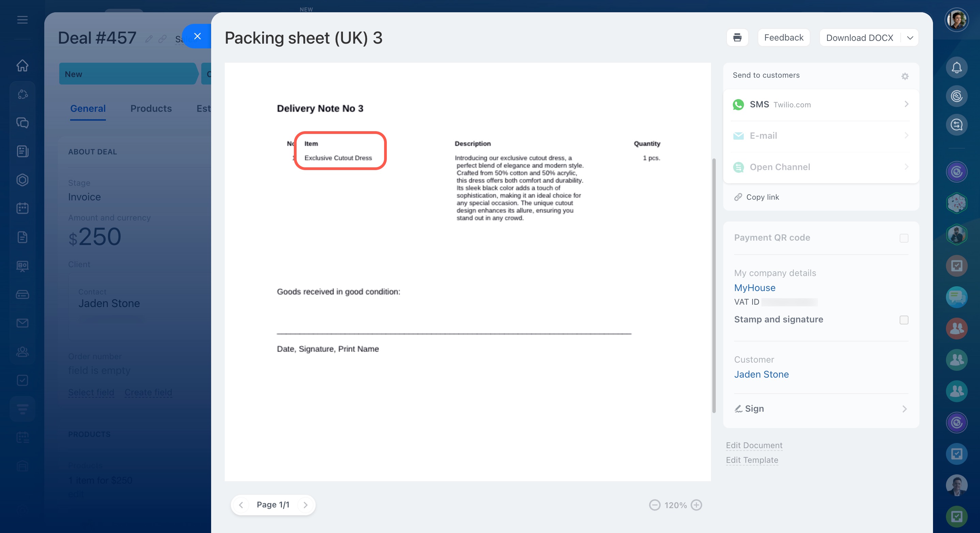980x533 pixels.
Task: Open user profile avatar at top right
Action: coord(957,19)
